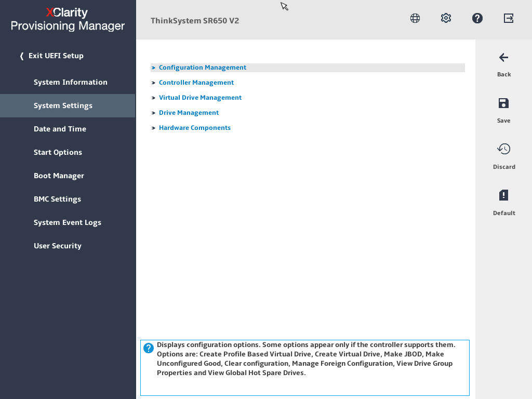Click the Back arrow icon
This screenshot has height=399, width=532.
click(504, 58)
